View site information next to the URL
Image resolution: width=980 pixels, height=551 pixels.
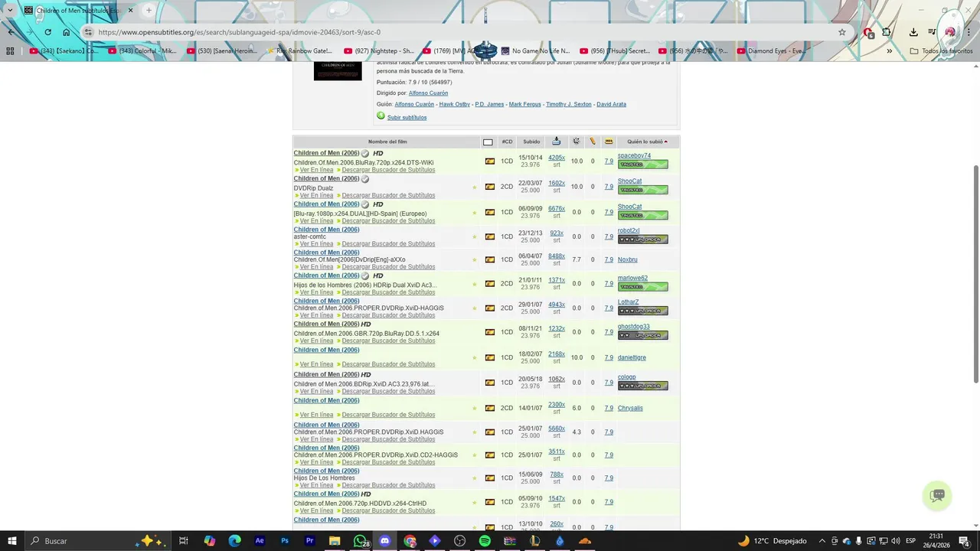tap(88, 32)
